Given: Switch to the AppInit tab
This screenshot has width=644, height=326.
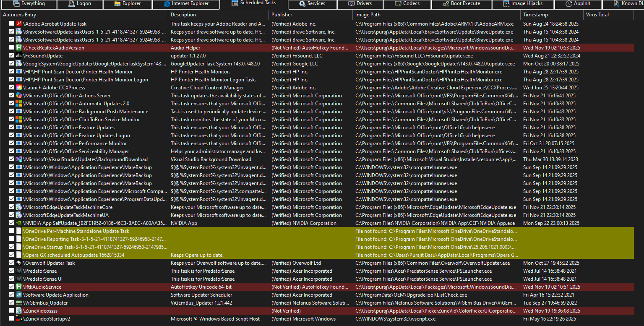Looking at the screenshot, I should [578, 4].
